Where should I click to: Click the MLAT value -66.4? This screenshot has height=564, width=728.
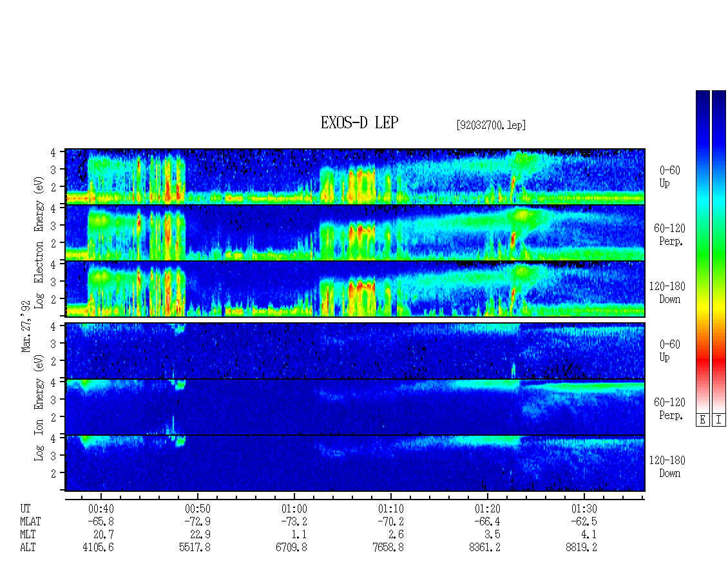(487, 521)
